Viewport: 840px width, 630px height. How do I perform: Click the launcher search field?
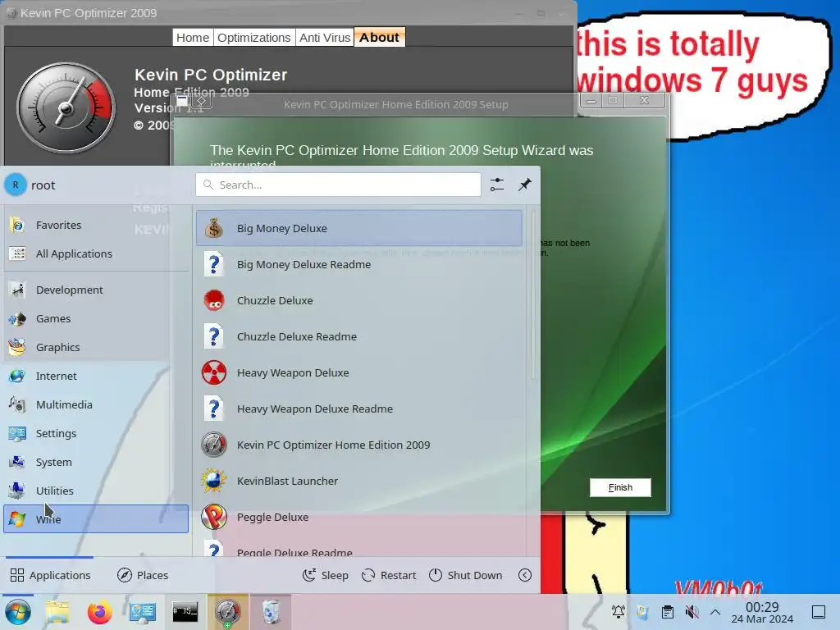(x=338, y=185)
